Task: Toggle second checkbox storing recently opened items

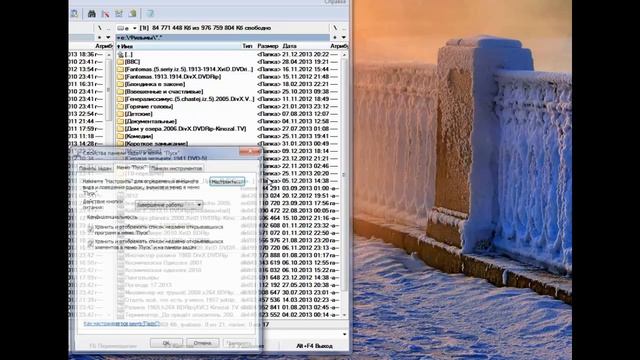Action: click(91, 243)
